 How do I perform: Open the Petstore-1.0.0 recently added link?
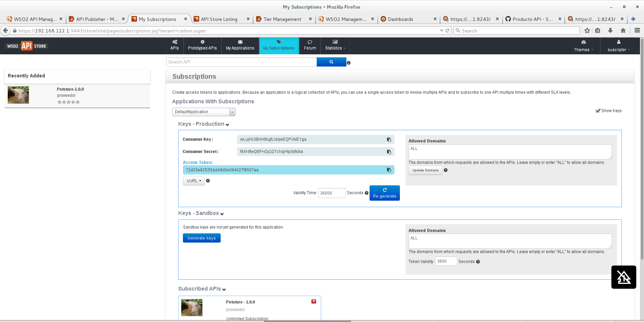70,89
